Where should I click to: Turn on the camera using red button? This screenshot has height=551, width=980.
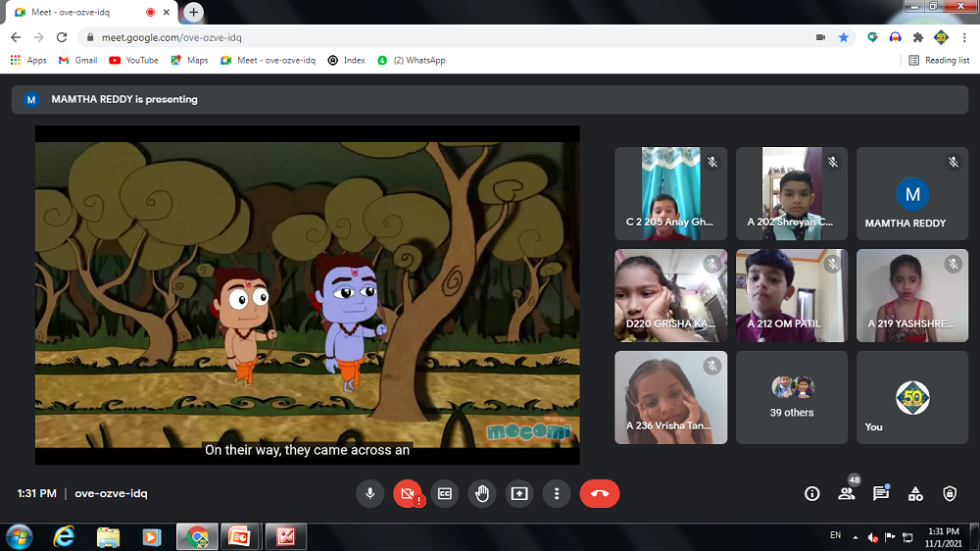click(407, 494)
